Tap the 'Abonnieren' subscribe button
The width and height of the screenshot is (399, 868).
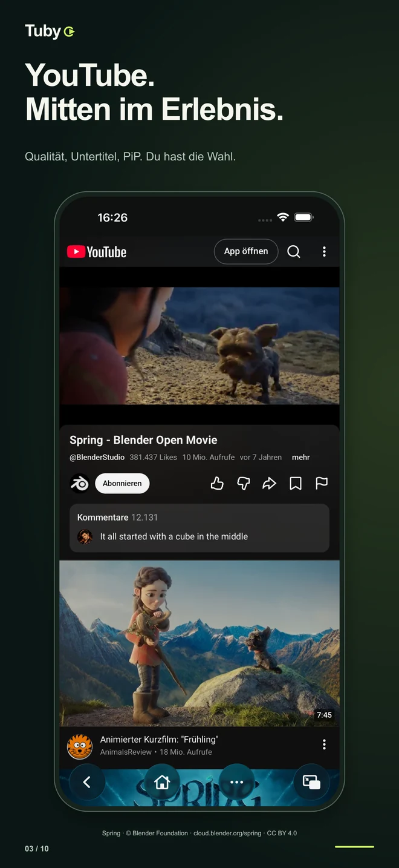(122, 483)
